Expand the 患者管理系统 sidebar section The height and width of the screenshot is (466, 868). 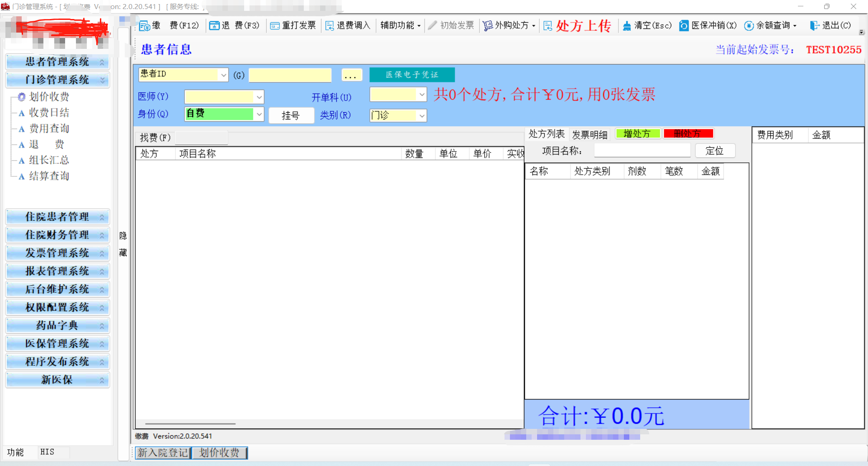[57, 62]
